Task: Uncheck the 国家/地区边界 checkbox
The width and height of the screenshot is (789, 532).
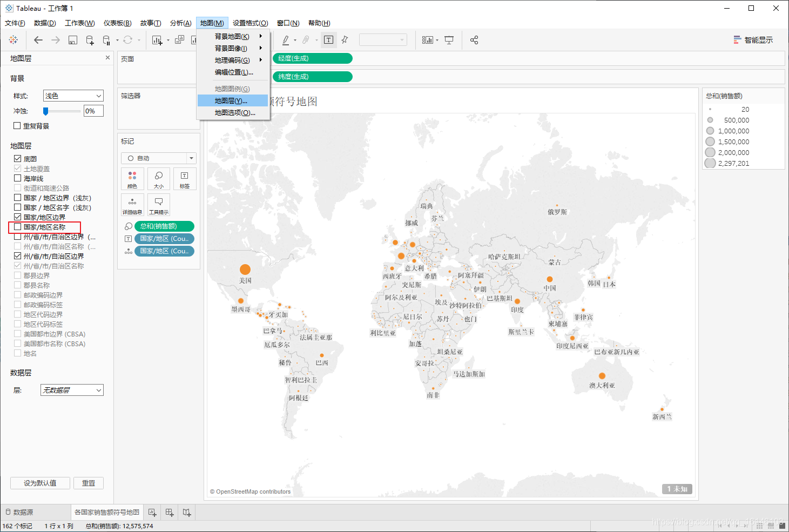Action: pyautogui.click(x=17, y=217)
